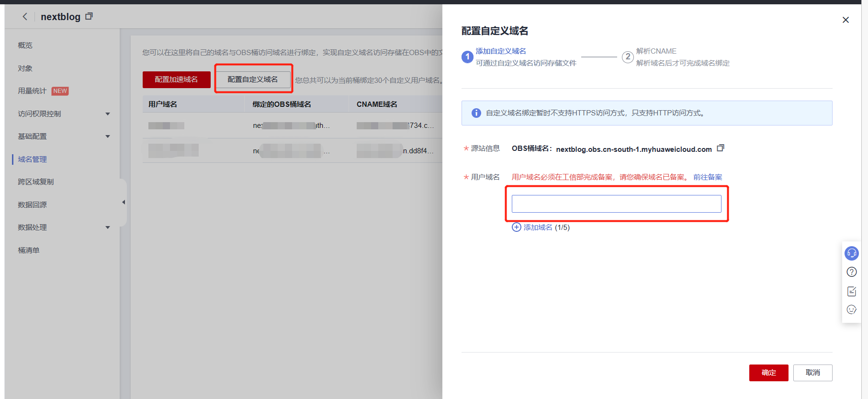Image resolution: width=868 pixels, height=399 pixels.
Task: Open 跨区域复制 in the sidebar
Action: 36,182
